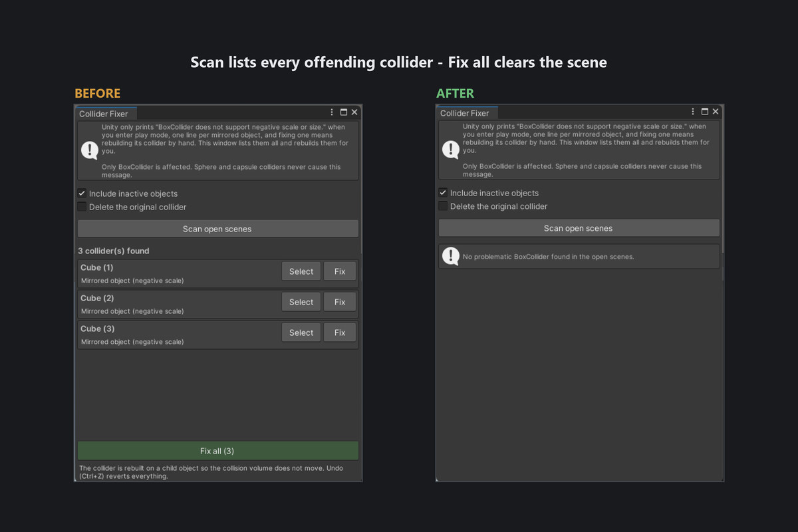The image size is (798, 532).
Task: Close the BEFORE Collider Fixer window
Action: [354, 112]
